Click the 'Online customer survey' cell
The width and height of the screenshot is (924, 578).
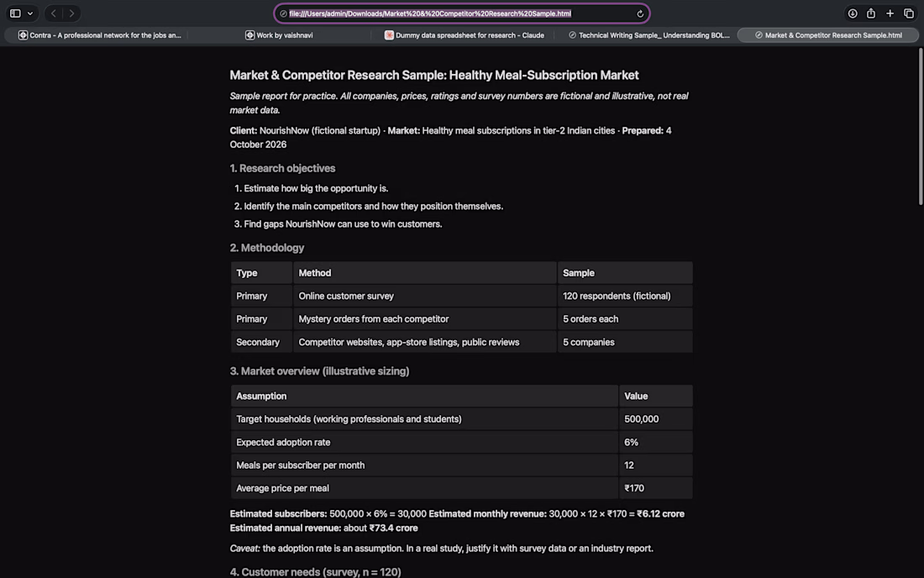pyautogui.click(x=425, y=296)
